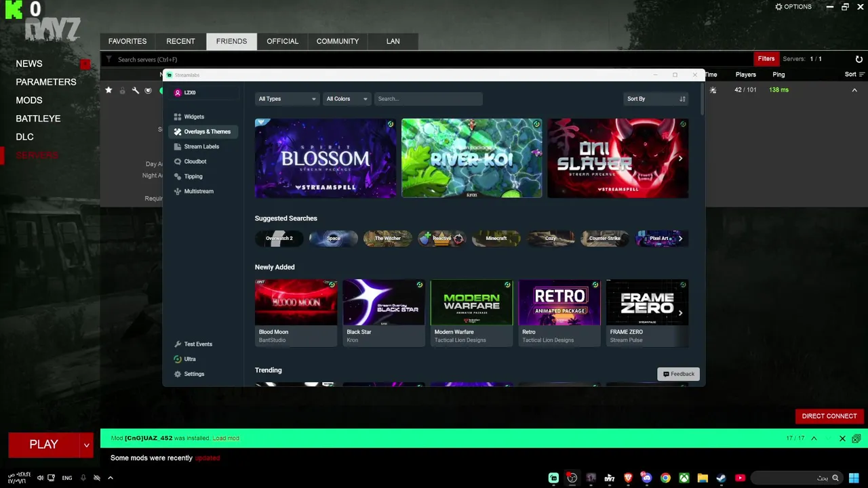This screenshot has height=488, width=868.
Task: Refresh the DayZ server list
Action: point(859,60)
